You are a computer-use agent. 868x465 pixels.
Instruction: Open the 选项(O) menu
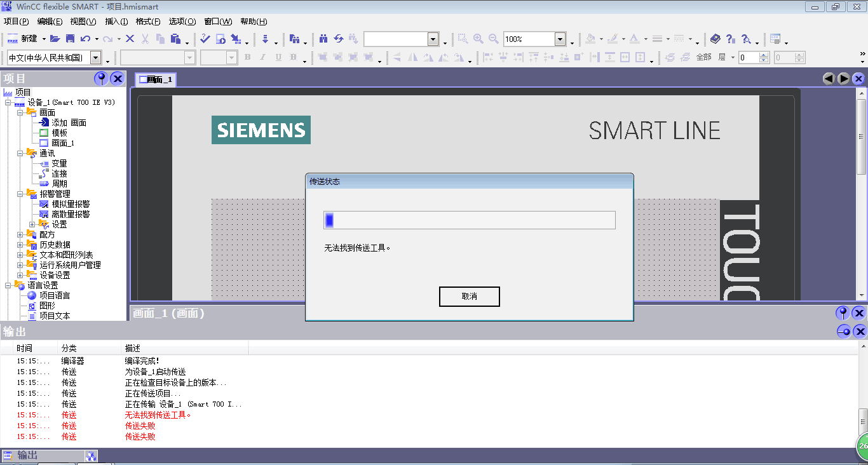(182, 22)
